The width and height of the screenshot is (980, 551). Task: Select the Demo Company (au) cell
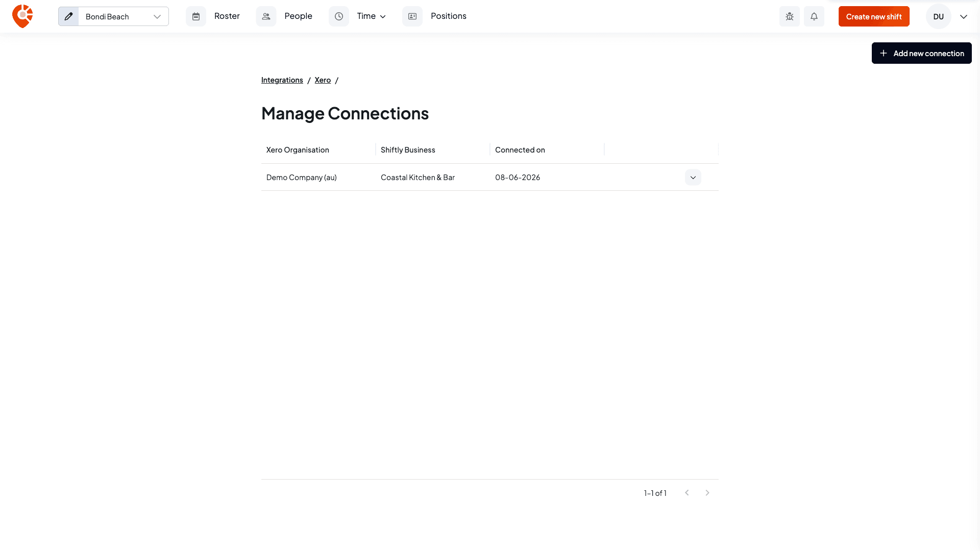[318, 177]
